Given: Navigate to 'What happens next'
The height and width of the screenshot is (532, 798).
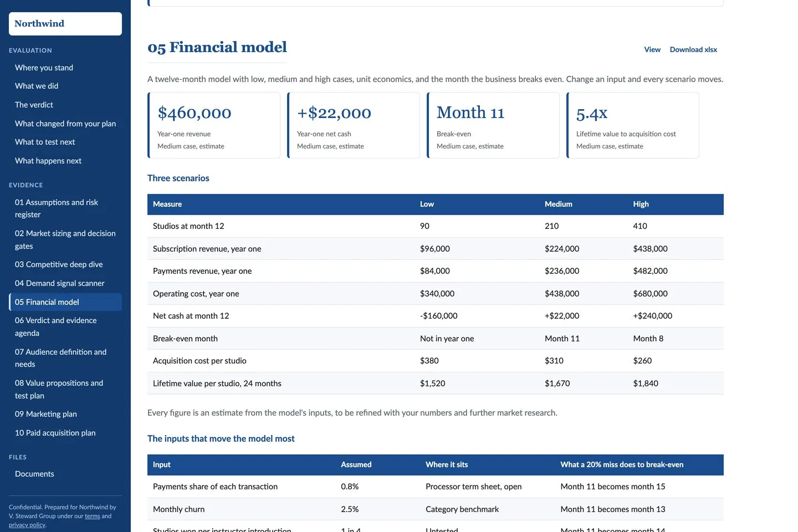Looking at the screenshot, I should click(48, 161).
